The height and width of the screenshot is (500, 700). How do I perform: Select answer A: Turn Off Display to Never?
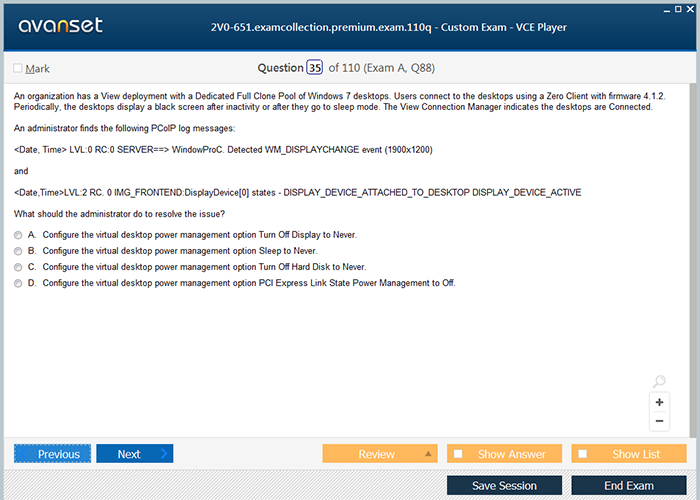click(x=18, y=234)
